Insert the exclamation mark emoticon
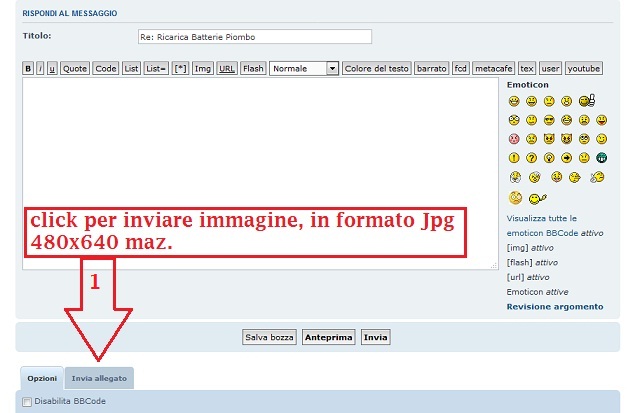Screen dimensions: 628x413 pos(514,158)
